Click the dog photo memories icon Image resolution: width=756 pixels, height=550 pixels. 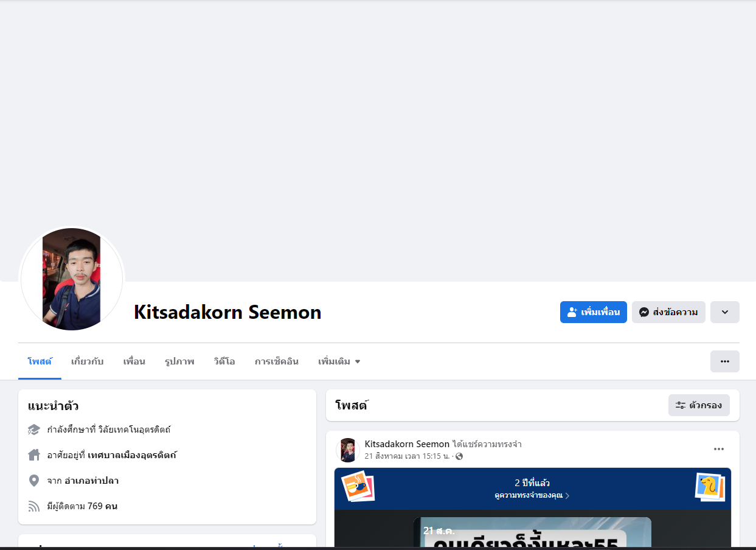710,487
